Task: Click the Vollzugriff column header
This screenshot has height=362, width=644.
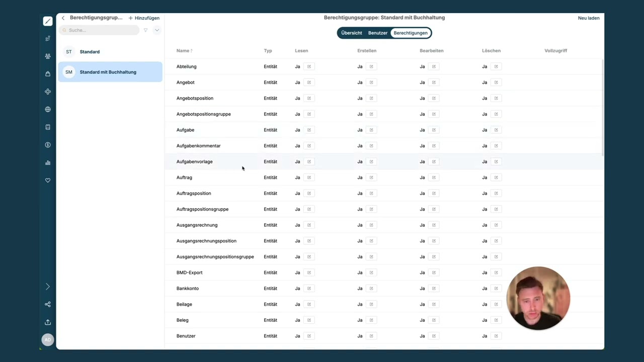Action: pyautogui.click(x=555, y=51)
